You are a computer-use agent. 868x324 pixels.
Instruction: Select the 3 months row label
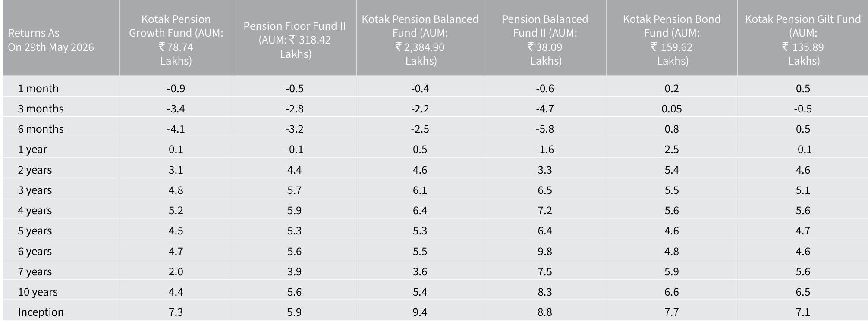(x=41, y=109)
